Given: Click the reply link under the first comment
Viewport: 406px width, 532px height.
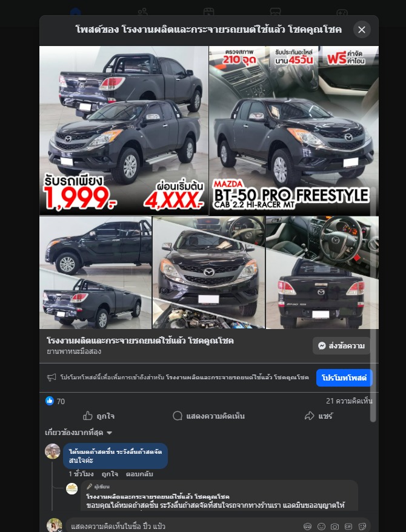Looking at the screenshot, I should pyautogui.click(x=139, y=474).
